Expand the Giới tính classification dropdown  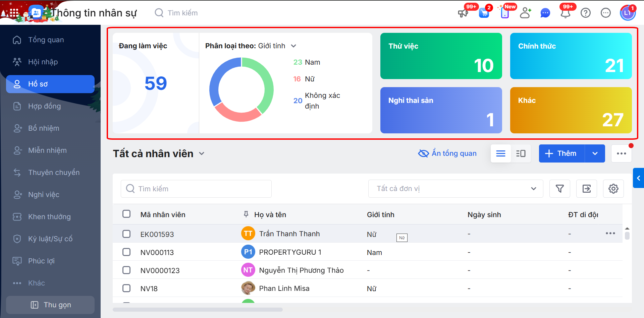tap(293, 46)
